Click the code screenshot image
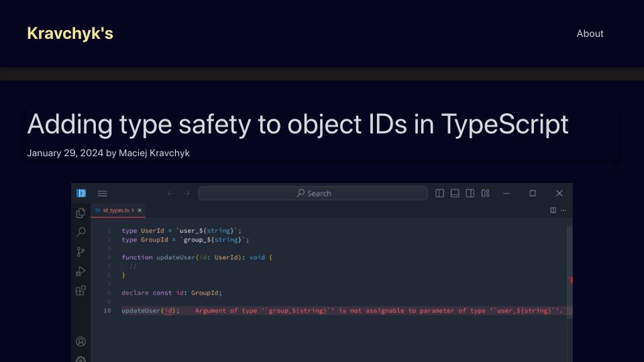Screen dimensions: 644x362 322,273
